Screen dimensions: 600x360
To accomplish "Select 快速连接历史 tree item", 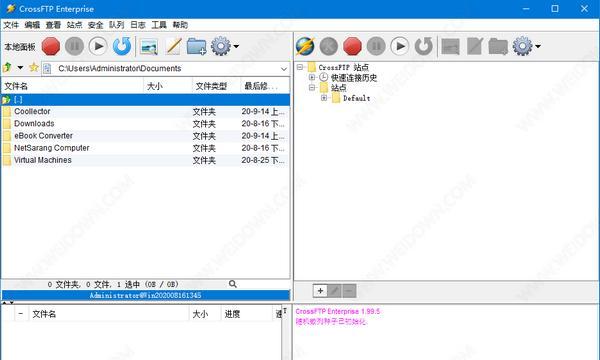I will tap(354, 78).
